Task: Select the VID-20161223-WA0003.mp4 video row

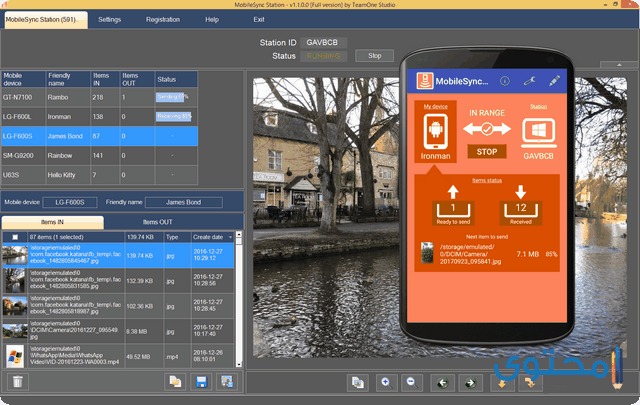Action: click(x=118, y=356)
